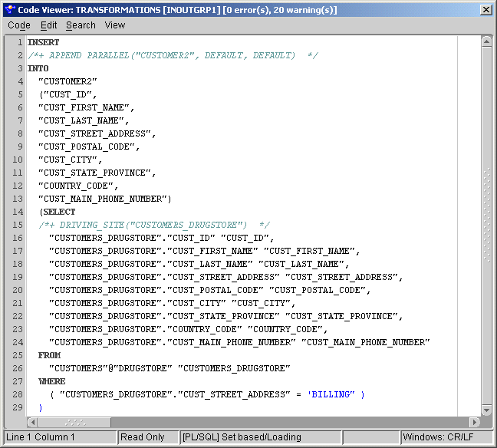497x448 pixels.
Task: Click the INSERT keyword on line 1
Action: (44, 42)
